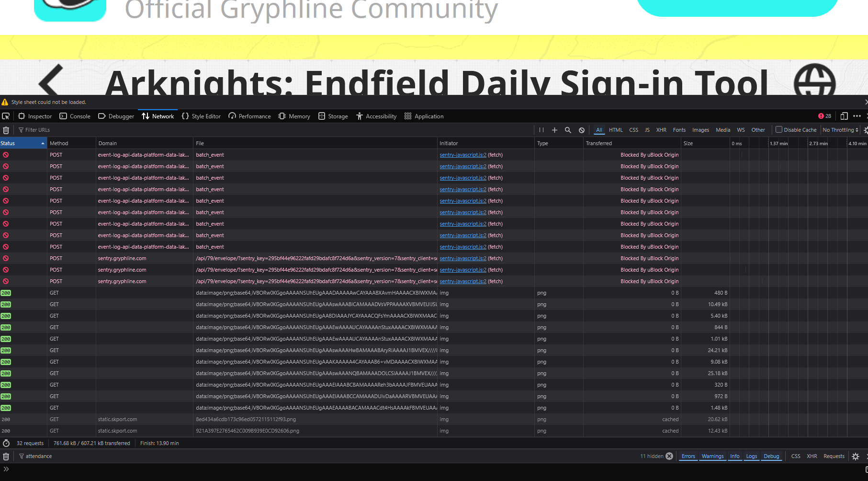Sort by Size column header
This screenshot has height=481, width=868.
click(x=705, y=143)
